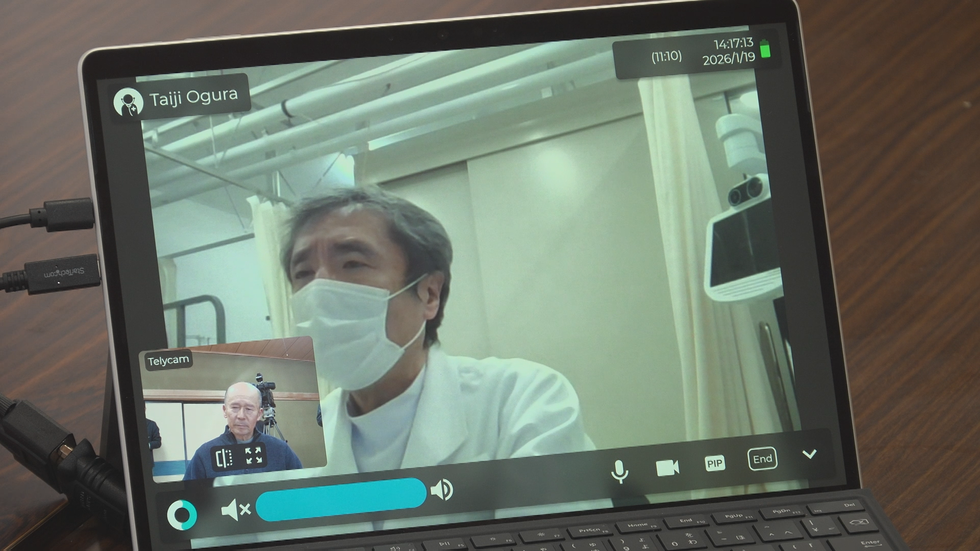
Task: Collapse the call toolbar with the chevron
Action: click(x=810, y=454)
